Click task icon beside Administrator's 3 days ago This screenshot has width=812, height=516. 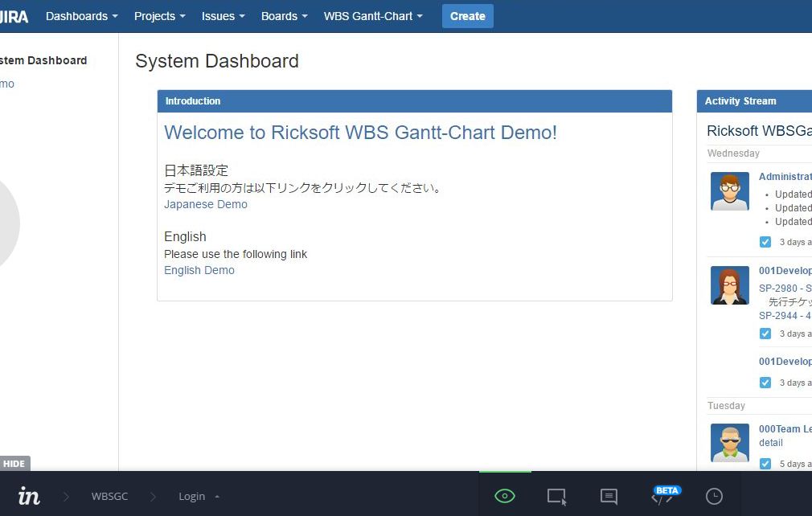(765, 242)
